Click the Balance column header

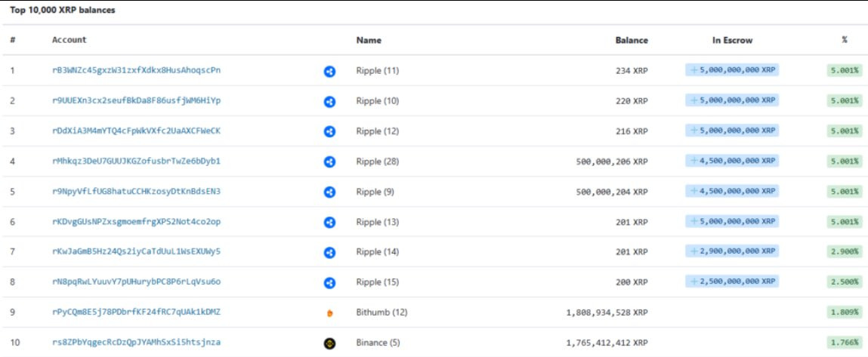point(632,40)
